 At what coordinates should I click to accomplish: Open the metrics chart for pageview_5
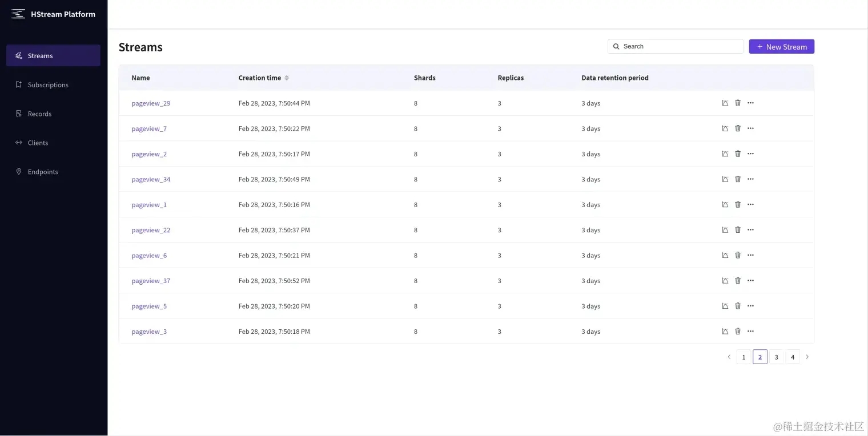coord(725,305)
